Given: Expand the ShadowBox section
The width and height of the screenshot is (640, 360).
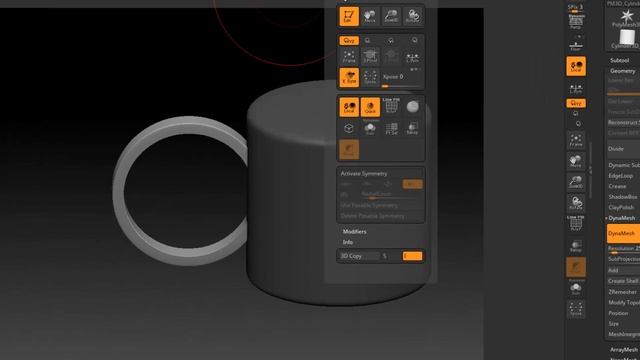Looking at the screenshot, I should pyautogui.click(x=622, y=197).
